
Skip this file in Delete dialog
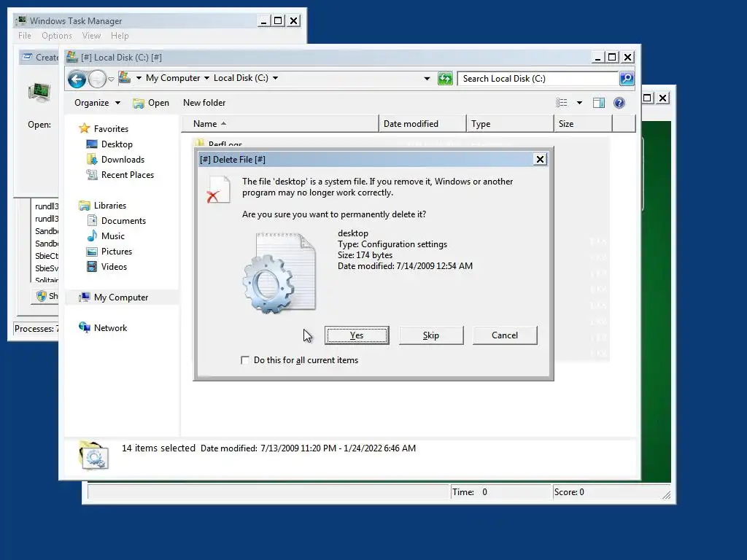pyautogui.click(x=430, y=335)
